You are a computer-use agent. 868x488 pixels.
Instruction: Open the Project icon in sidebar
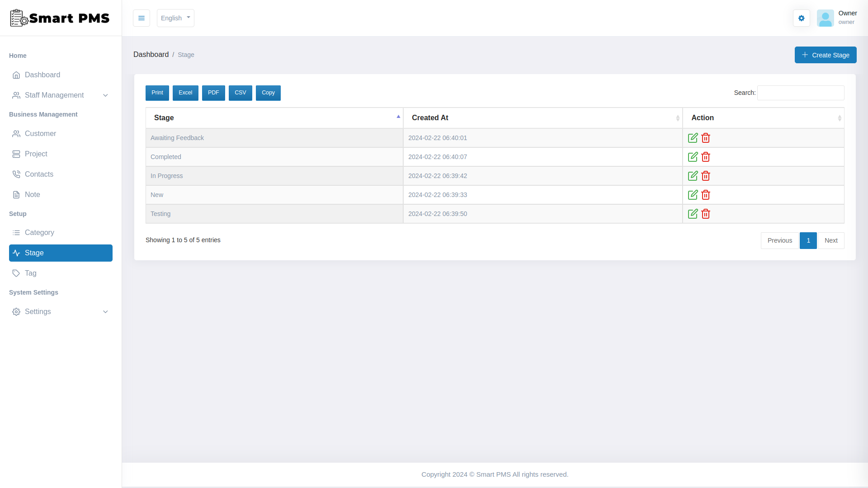tap(16, 154)
